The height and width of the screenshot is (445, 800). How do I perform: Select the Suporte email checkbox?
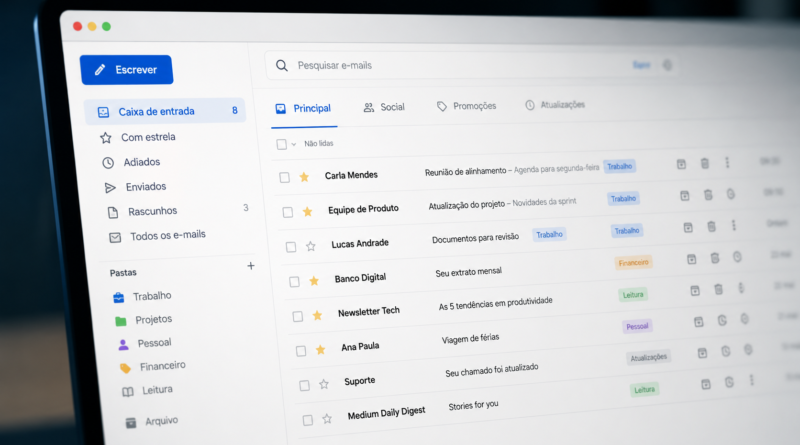tap(304, 385)
